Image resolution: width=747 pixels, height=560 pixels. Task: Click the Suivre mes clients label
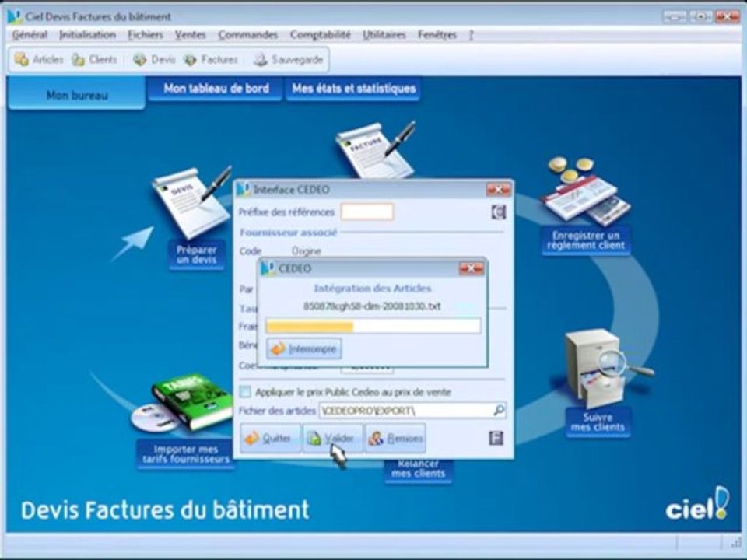[598, 422]
